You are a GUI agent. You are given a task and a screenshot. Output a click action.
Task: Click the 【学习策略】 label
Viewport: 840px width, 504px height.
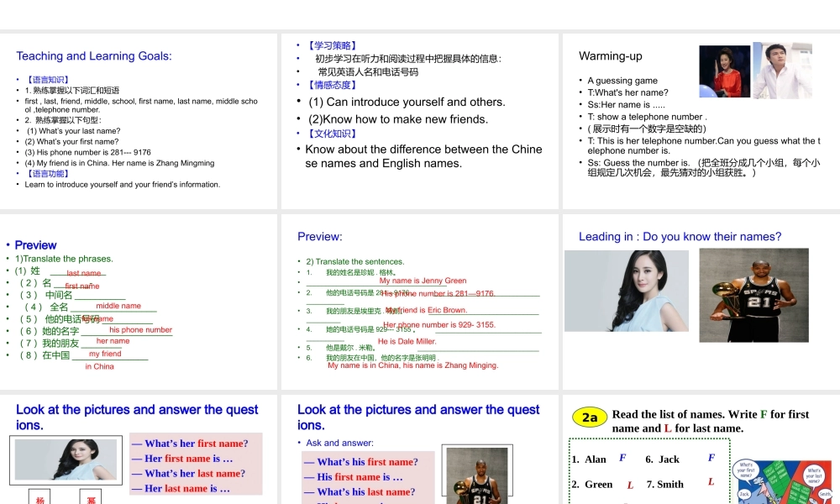pos(332,45)
